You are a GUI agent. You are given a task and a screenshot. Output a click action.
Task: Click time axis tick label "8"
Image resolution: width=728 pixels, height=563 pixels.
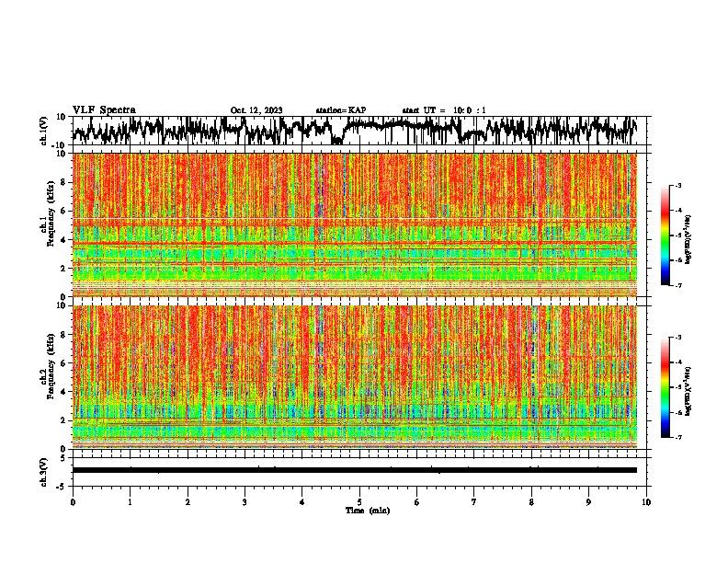531,502
